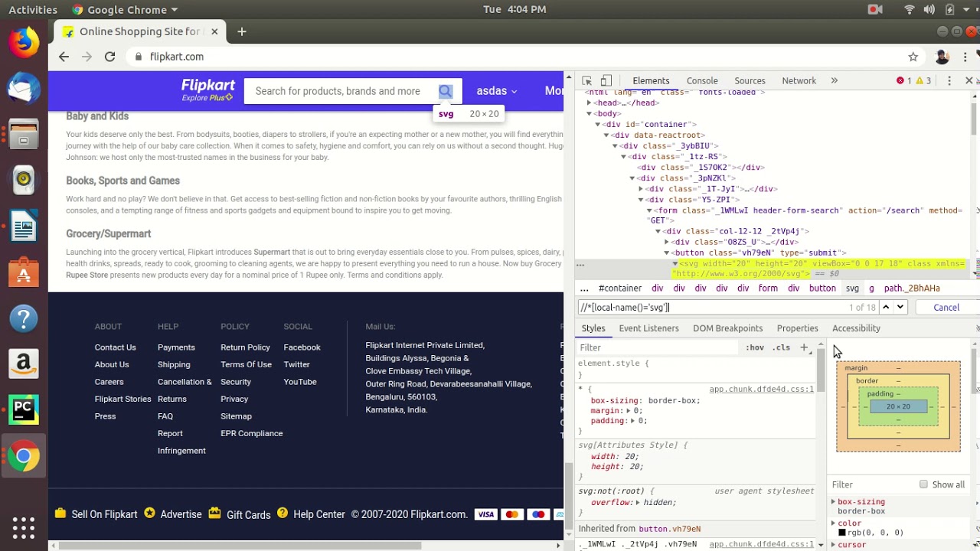This screenshot has width=980, height=551.
Task: Open LibreOffice Writer from the dock
Action: [x=24, y=226]
